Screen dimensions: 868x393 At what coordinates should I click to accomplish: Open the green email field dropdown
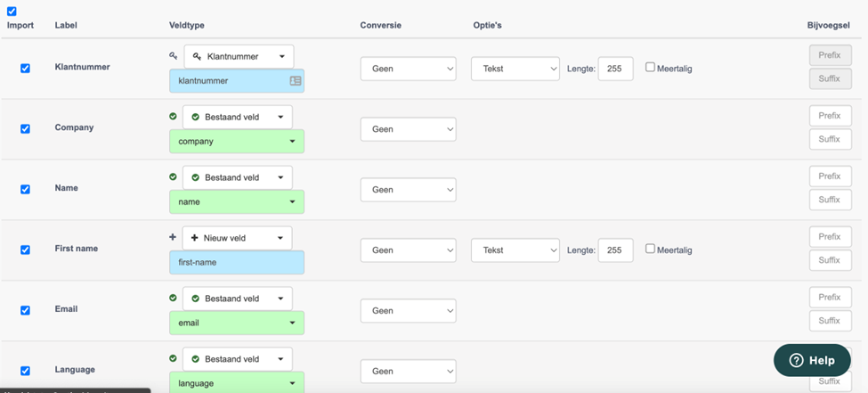(x=237, y=323)
